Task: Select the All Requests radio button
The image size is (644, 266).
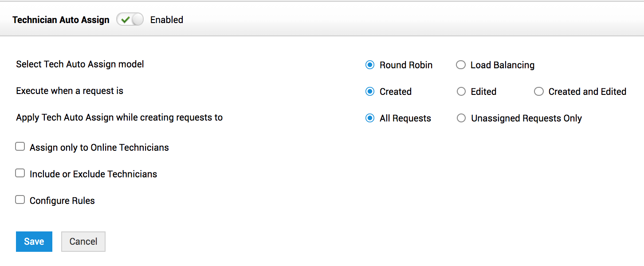Action: [370, 118]
